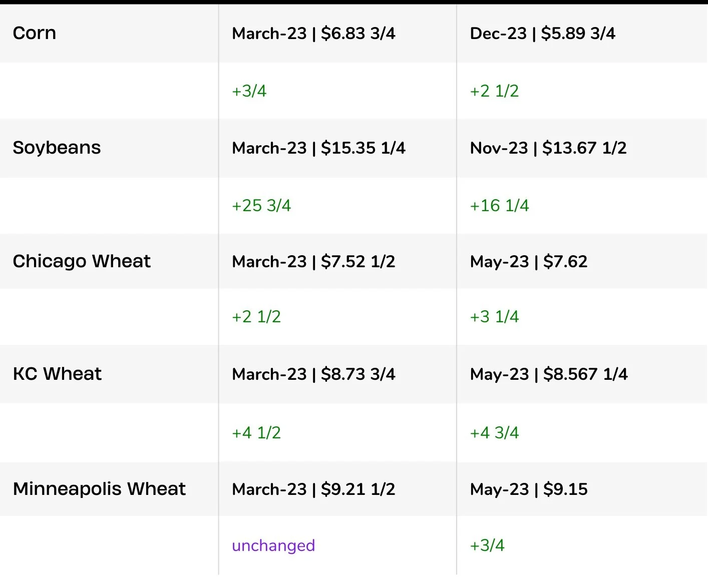Select the Soybeans row label
This screenshot has height=588, width=708.
[57, 148]
